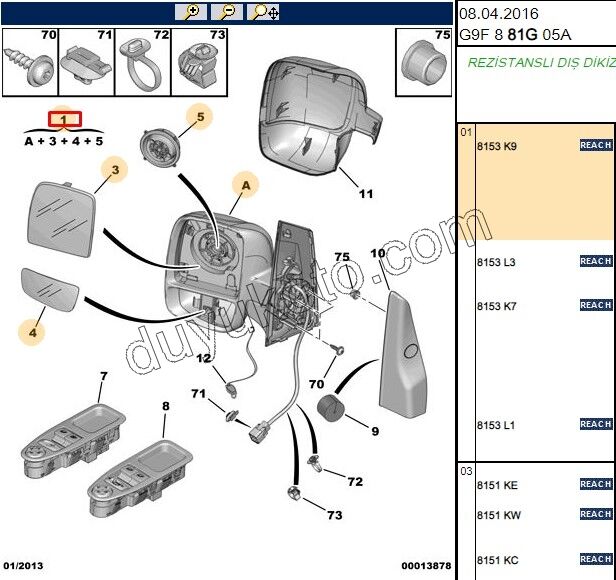Select the bushing thumbnail numbered 75
The image size is (616, 580).
423,60
